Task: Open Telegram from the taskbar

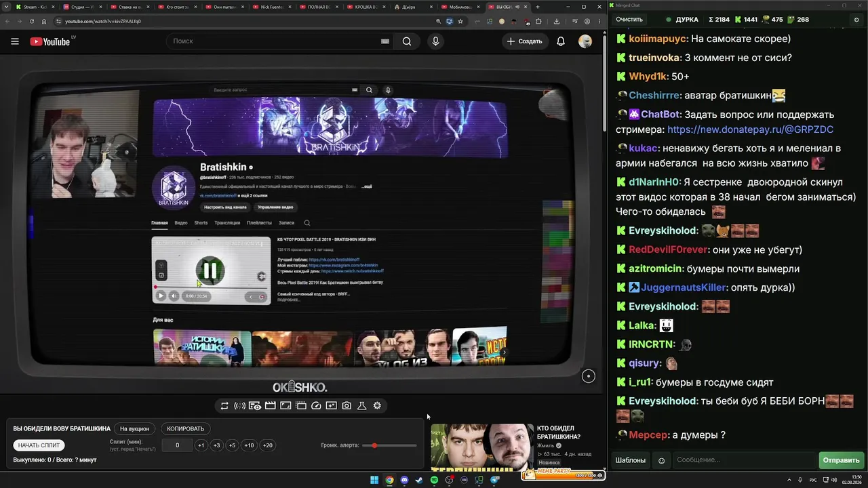Action: click(x=494, y=481)
